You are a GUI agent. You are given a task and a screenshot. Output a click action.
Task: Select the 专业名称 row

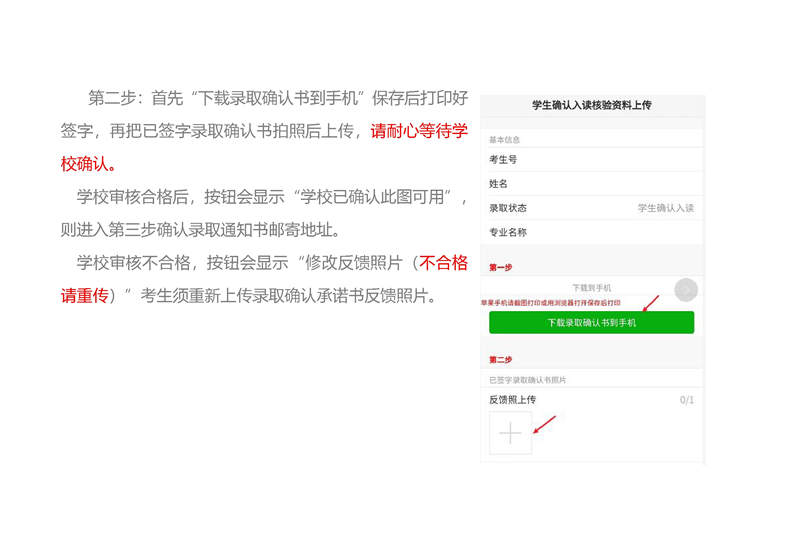591,232
